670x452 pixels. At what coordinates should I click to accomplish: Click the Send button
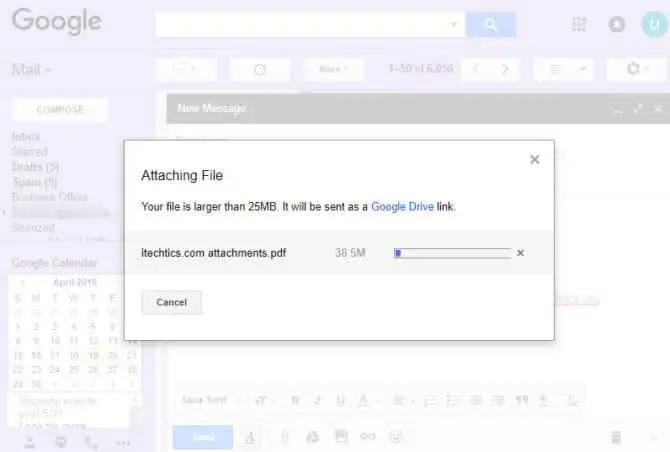pos(203,437)
